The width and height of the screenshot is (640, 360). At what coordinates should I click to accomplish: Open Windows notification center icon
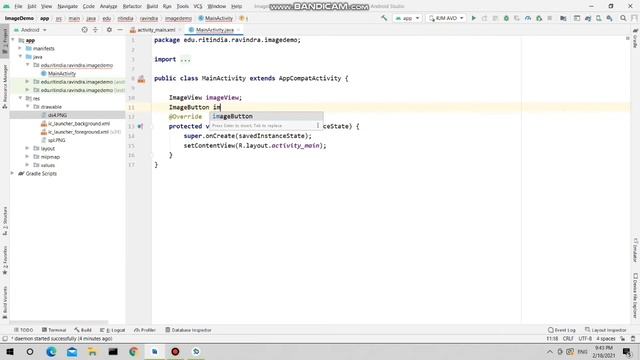pos(627,351)
